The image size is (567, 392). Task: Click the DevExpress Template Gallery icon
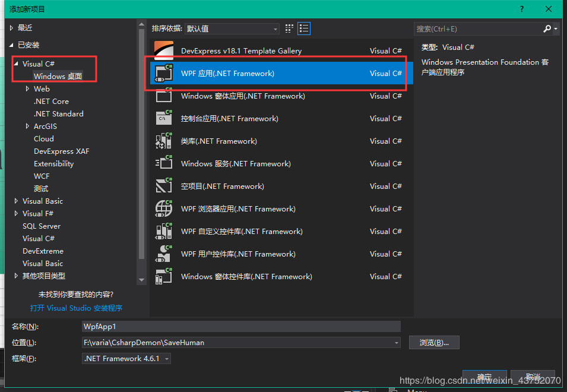(x=164, y=50)
